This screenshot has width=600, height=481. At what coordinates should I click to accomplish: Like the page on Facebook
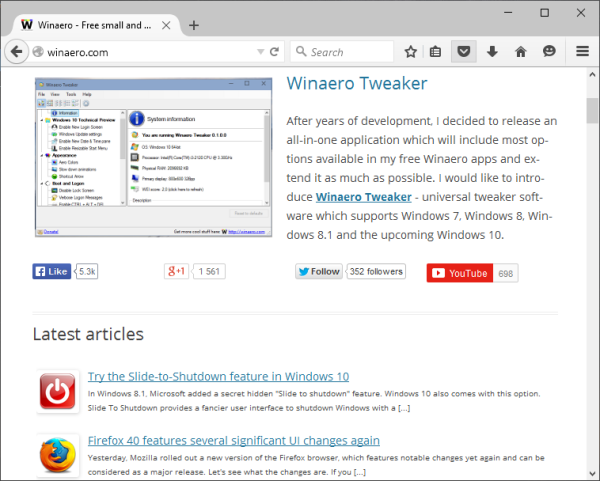pyautogui.click(x=52, y=271)
